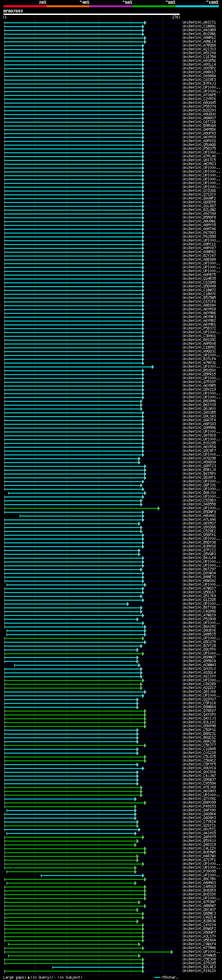This screenshot has width=222, height=980.
Task: Select the UniRef100_P58375 row label
Action: point(199,148)
